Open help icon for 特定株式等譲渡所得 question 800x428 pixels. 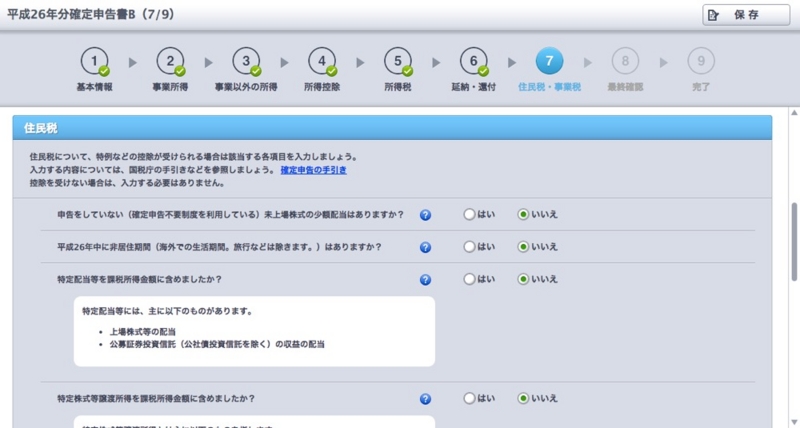[425, 399]
